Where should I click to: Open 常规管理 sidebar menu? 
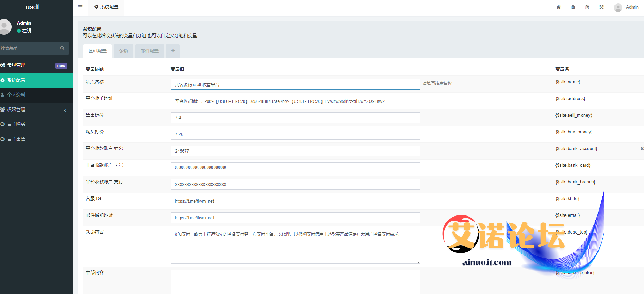point(36,65)
